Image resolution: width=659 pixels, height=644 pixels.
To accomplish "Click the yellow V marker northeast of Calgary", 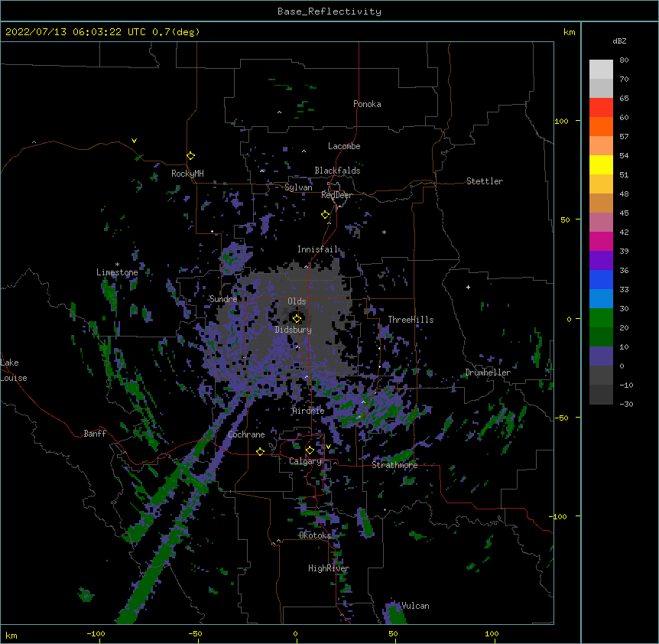I will point(328,447).
